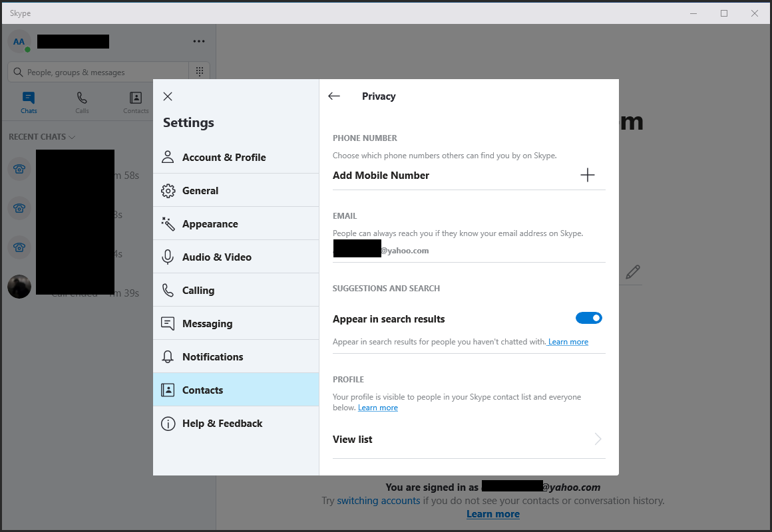Click the switching accounts link
The height and width of the screenshot is (532, 772).
point(378,501)
